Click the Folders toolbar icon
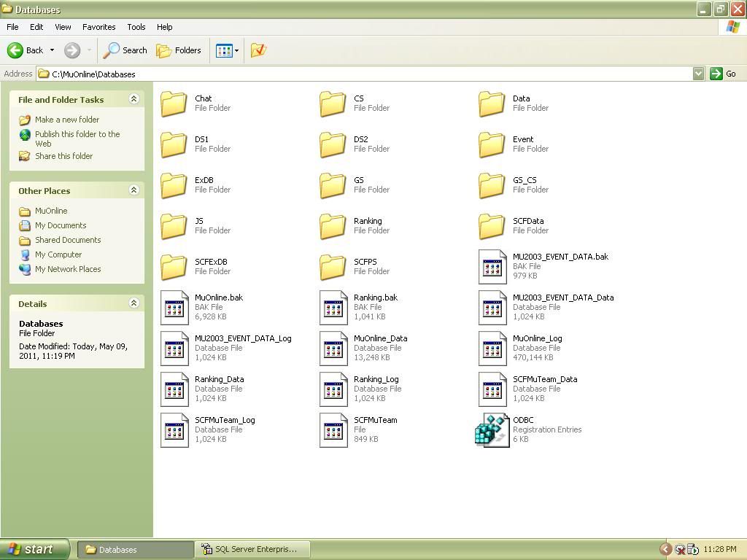747x560 pixels. coord(179,50)
